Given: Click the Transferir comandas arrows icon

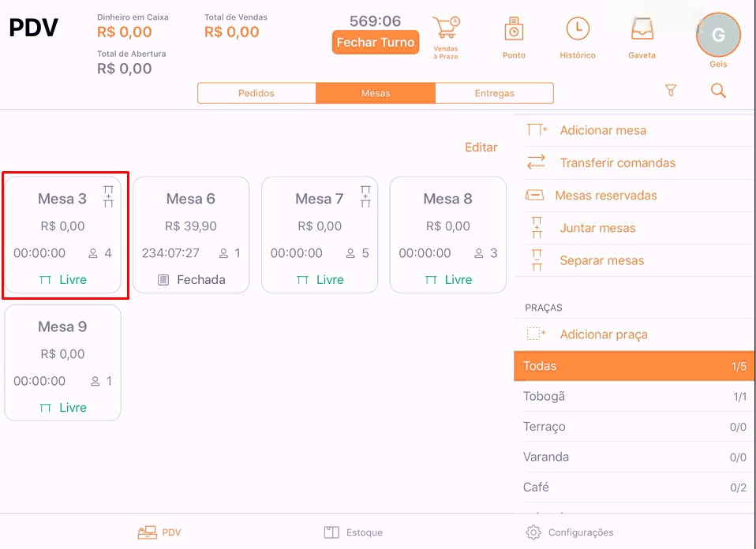Looking at the screenshot, I should click(x=536, y=162).
